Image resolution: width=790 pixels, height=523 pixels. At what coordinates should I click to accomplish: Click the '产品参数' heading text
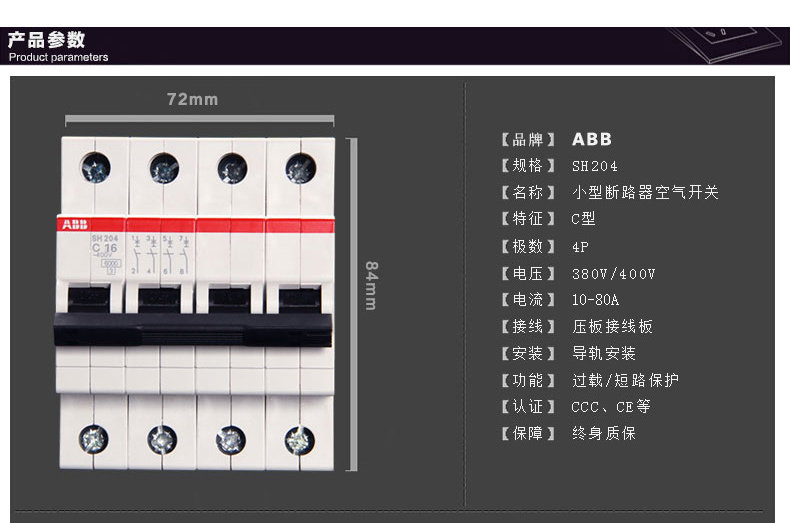pyautogui.click(x=46, y=39)
